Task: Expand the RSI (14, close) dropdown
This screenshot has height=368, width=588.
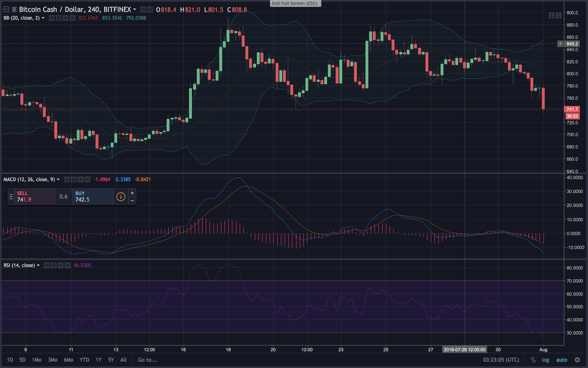Action: point(38,266)
